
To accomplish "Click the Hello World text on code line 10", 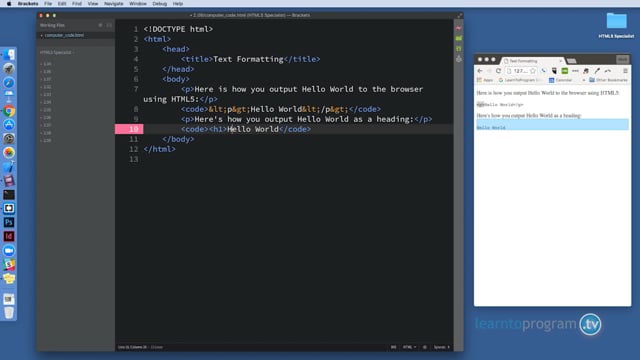I will tap(253, 129).
